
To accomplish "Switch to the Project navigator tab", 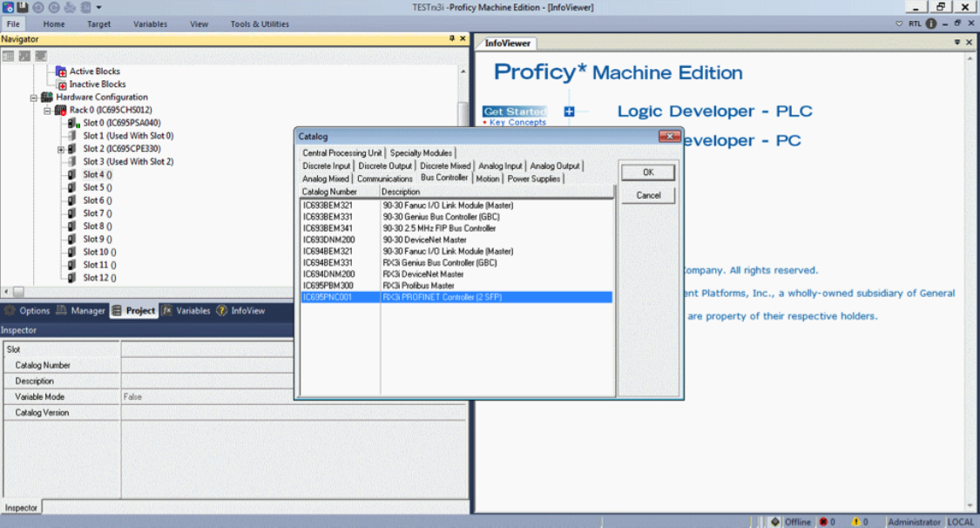I will click(x=134, y=310).
